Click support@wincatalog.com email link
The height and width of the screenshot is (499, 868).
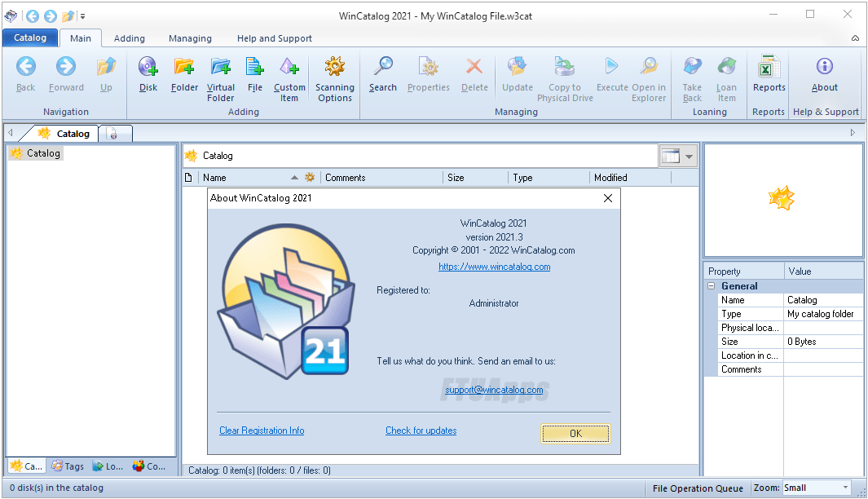(x=494, y=390)
